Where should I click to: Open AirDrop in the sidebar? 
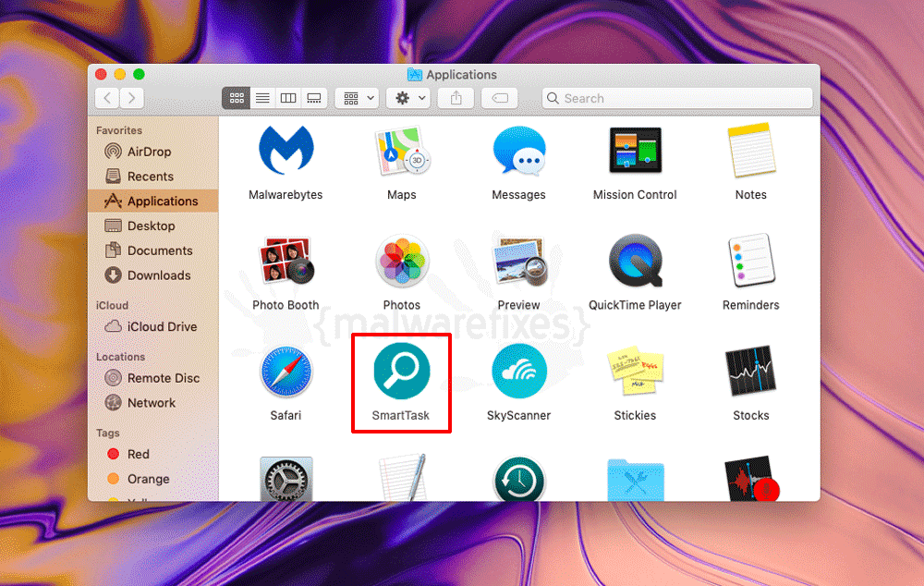pos(153,152)
